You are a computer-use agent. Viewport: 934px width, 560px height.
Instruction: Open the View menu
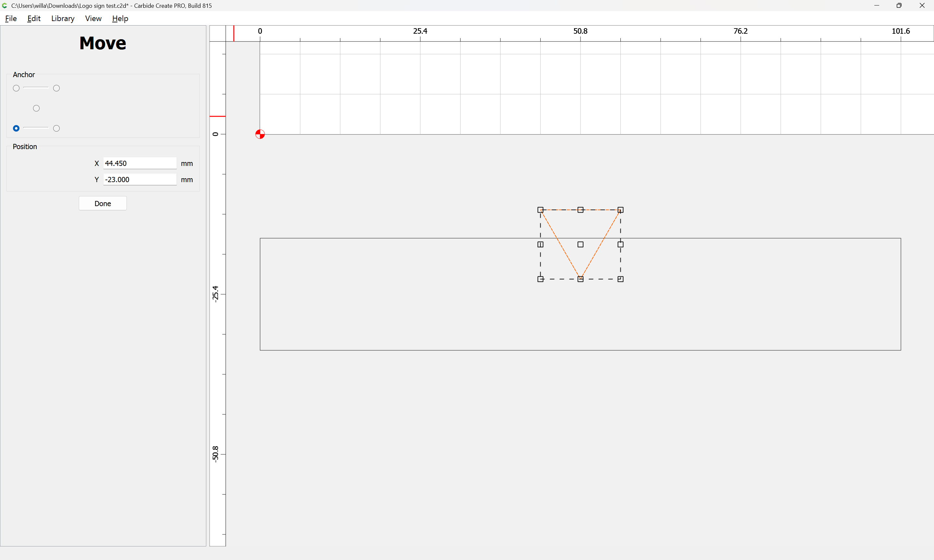tap(93, 18)
